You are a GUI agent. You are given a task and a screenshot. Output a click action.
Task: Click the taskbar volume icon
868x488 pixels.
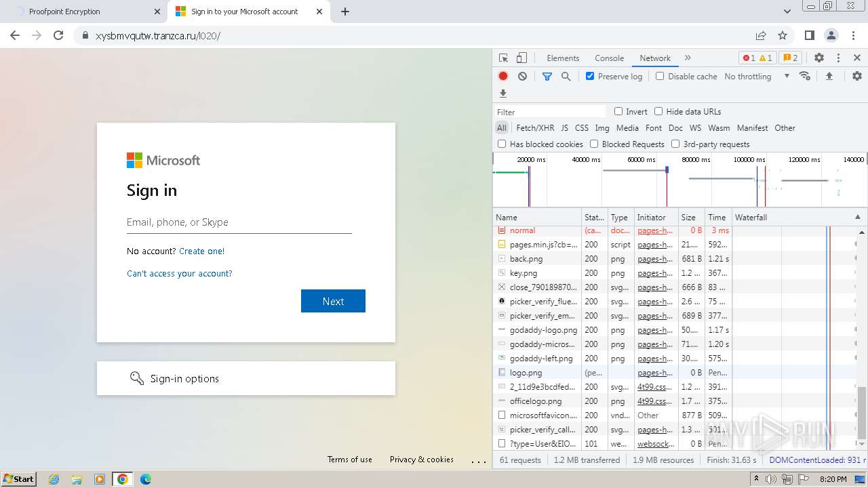(x=771, y=479)
